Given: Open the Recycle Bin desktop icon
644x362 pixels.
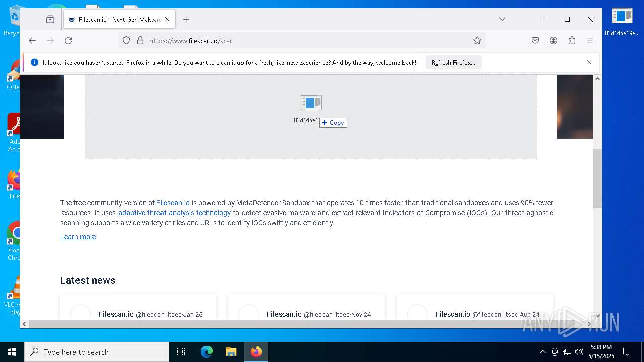Looking at the screenshot, I should click(12, 21).
